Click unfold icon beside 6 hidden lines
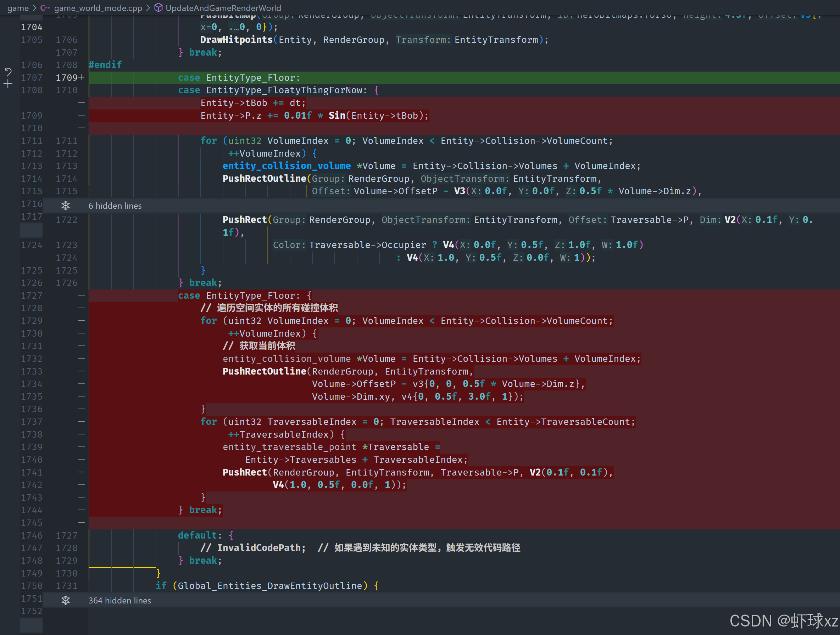 [65, 206]
